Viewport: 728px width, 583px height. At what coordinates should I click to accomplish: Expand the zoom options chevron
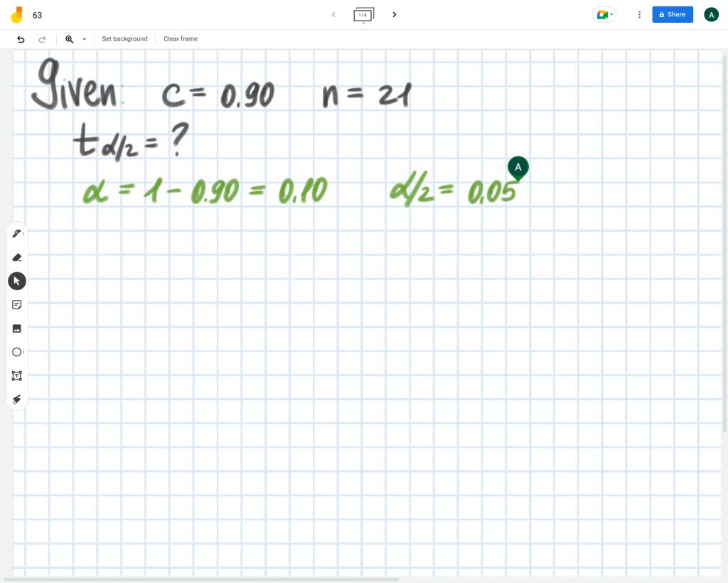tap(83, 40)
